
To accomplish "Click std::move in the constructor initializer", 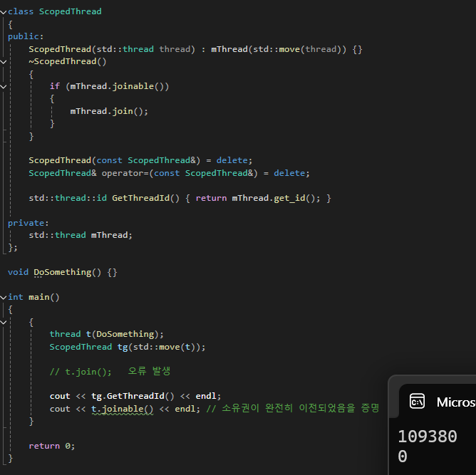I will click(x=276, y=49).
